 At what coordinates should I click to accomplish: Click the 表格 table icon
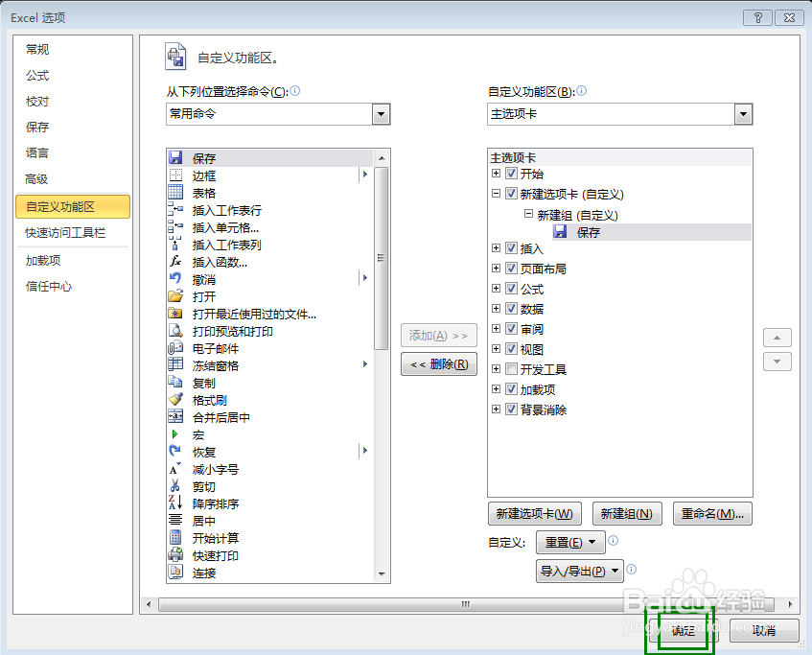(175, 192)
